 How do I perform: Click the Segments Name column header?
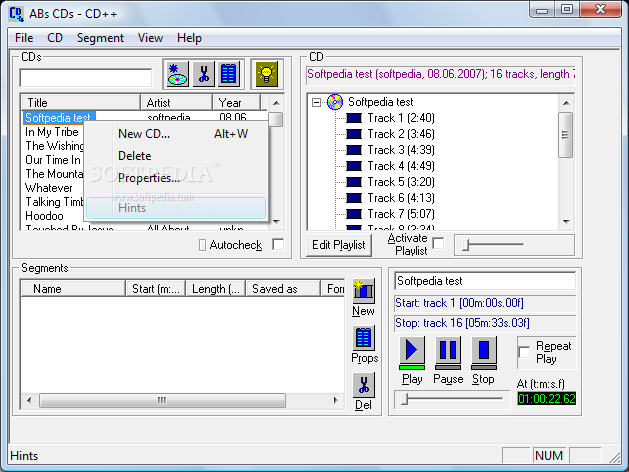(x=73, y=289)
